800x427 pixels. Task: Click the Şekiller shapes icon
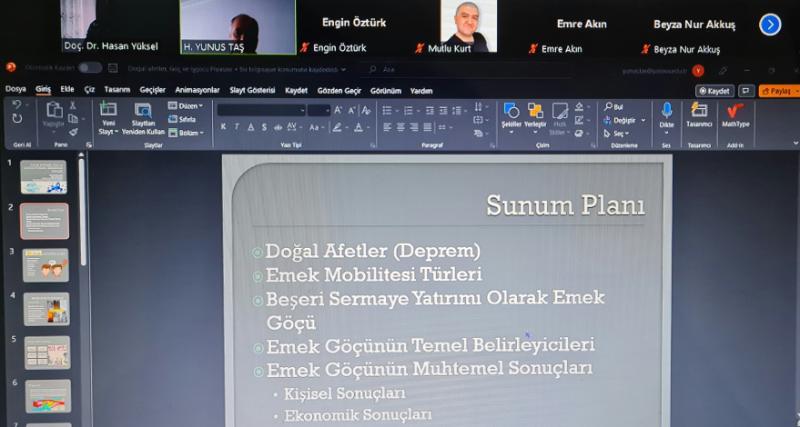pos(511,110)
